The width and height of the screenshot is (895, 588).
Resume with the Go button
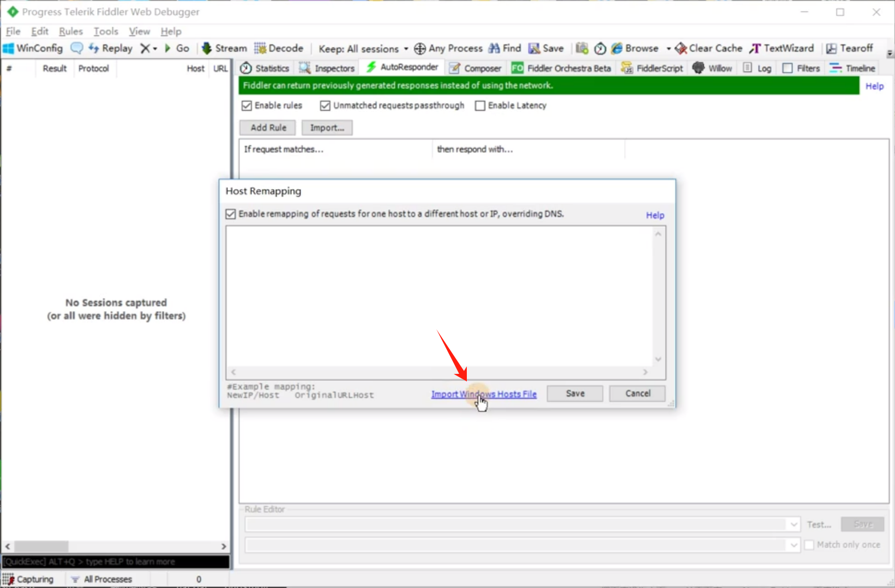click(177, 49)
